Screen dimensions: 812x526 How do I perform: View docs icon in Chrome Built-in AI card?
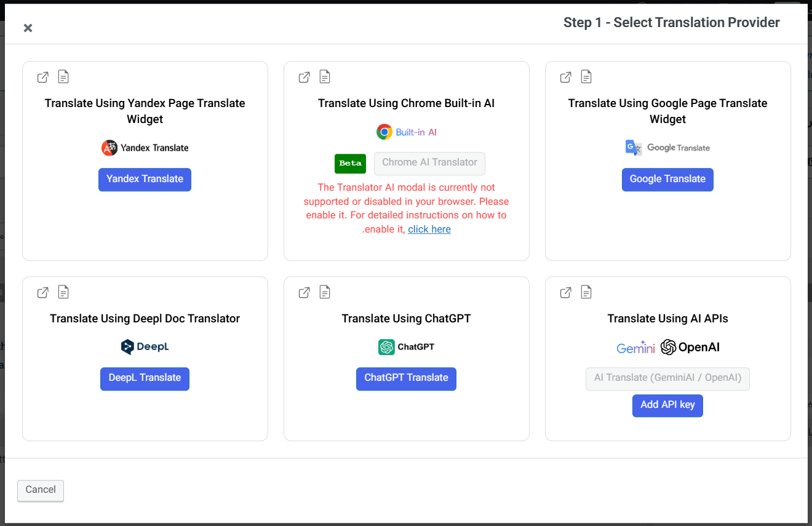tap(325, 77)
